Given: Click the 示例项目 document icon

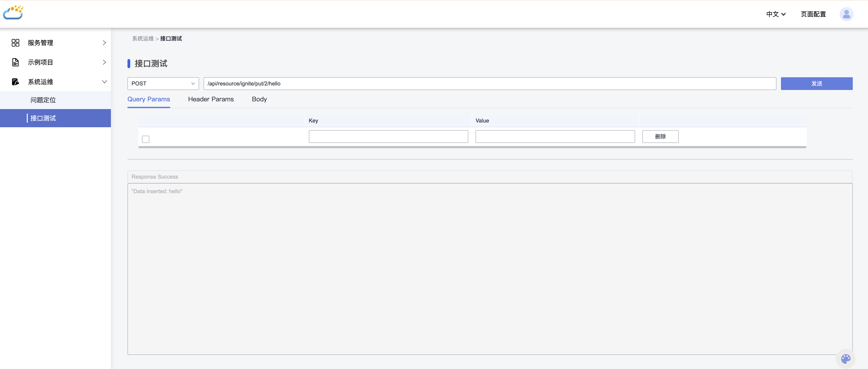Looking at the screenshot, I should coord(15,62).
